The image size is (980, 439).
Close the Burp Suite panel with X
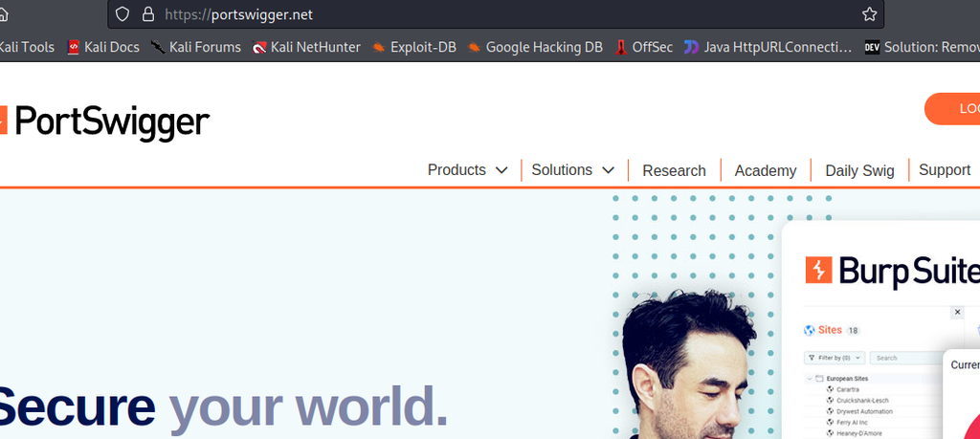(x=957, y=311)
